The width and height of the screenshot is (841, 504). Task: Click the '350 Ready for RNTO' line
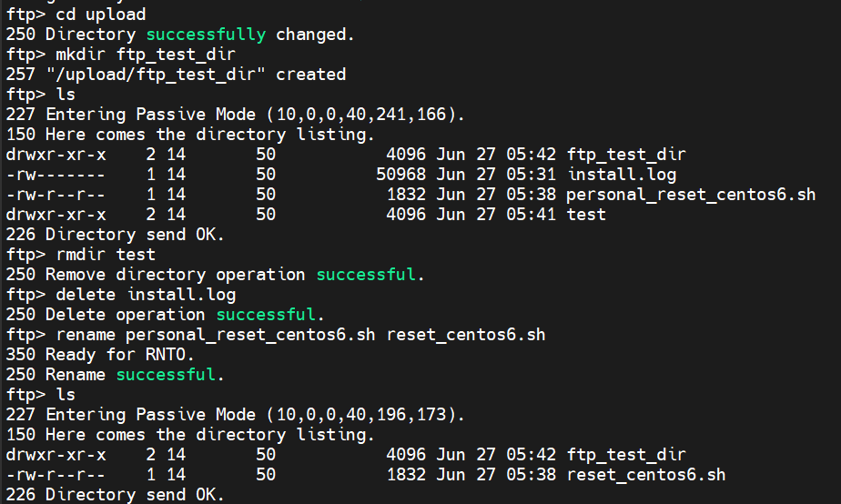pos(100,355)
